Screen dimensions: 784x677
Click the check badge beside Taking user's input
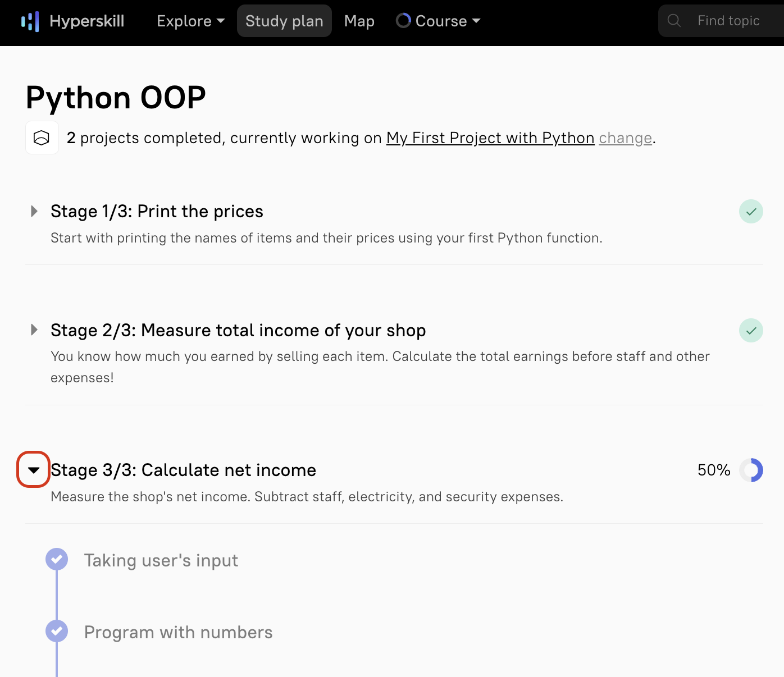tap(57, 559)
